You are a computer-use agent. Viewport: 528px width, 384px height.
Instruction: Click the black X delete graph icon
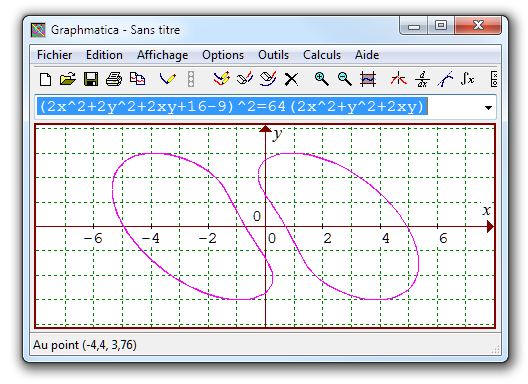coord(291,79)
